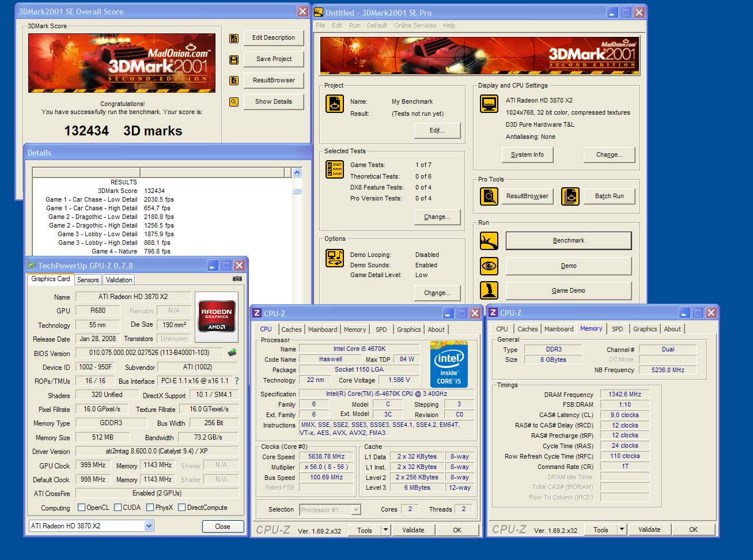Open Mainboard tab in left CPU-Z
753x560 pixels.
tap(323, 330)
